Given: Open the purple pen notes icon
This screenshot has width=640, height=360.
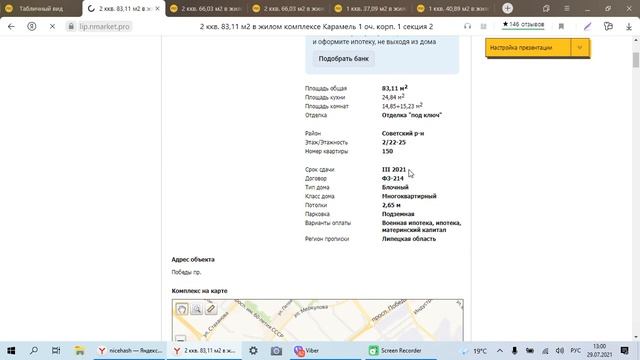Looking at the screenshot, I should click(x=587, y=27).
